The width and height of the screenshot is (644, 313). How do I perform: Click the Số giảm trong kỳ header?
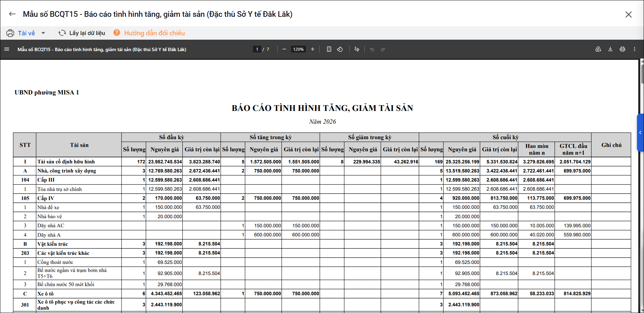pyautogui.click(x=369, y=137)
